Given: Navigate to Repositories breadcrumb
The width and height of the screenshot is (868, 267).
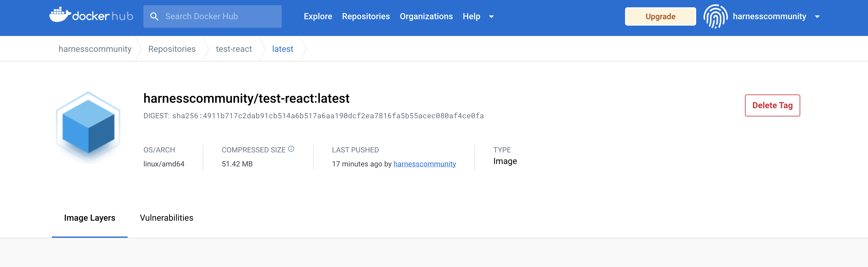Looking at the screenshot, I should tap(172, 49).
